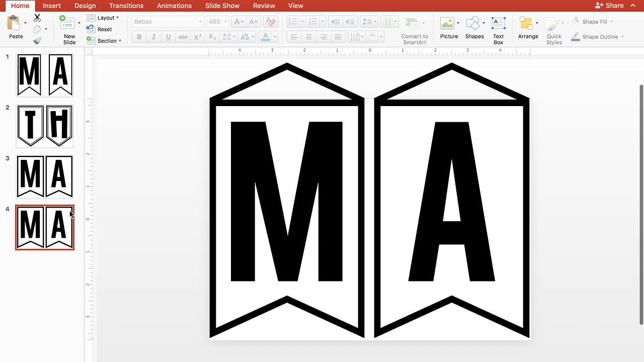Apply superscript formatting
The image size is (644, 362).
pos(198,37)
